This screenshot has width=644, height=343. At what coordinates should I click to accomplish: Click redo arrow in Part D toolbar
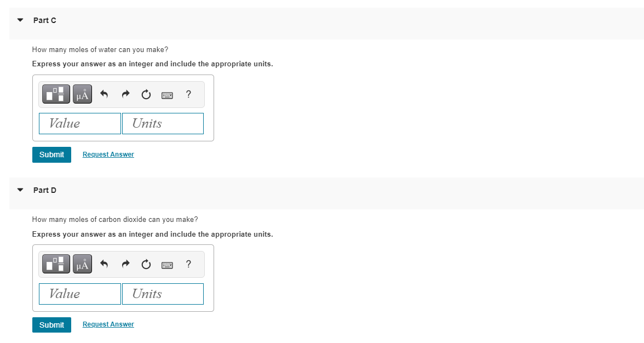(x=125, y=265)
